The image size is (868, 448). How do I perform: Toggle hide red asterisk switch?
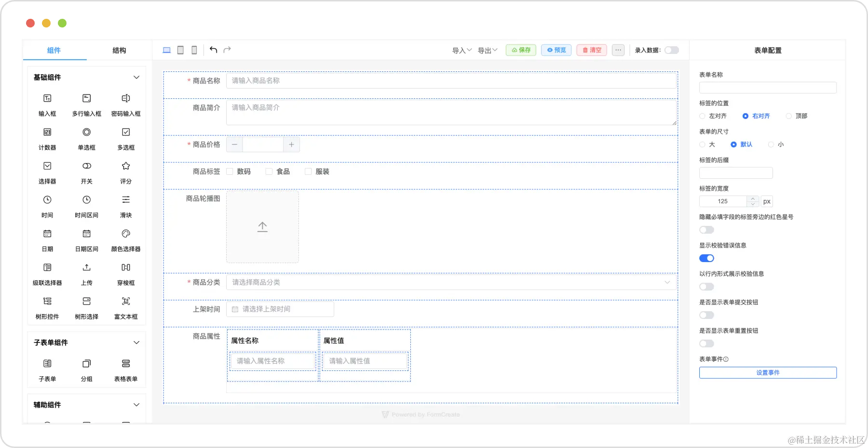coord(706,230)
